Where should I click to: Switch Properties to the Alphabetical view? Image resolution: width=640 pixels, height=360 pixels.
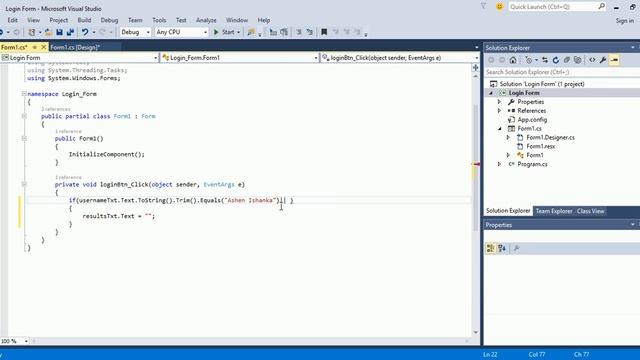click(502, 248)
